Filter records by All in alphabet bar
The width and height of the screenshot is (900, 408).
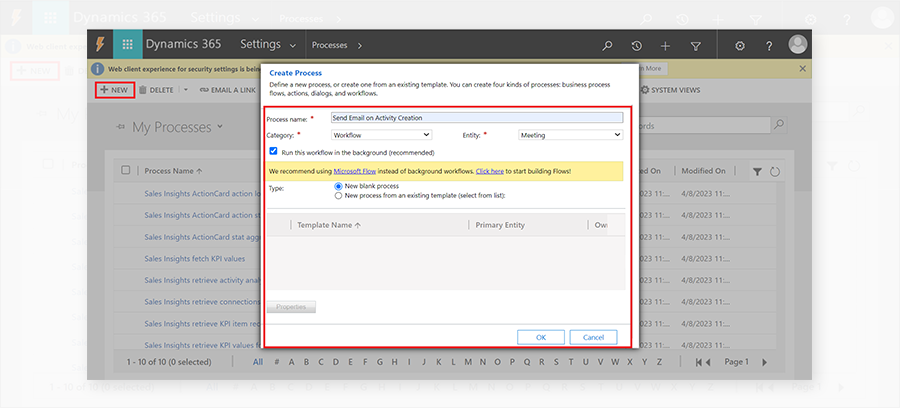pos(258,362)
